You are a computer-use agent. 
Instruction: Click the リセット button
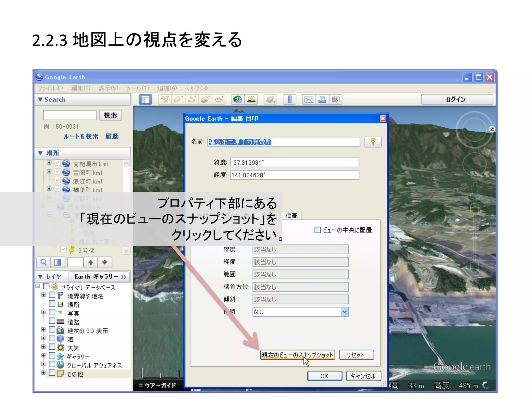pyautogui.click(x=356, y=355)
